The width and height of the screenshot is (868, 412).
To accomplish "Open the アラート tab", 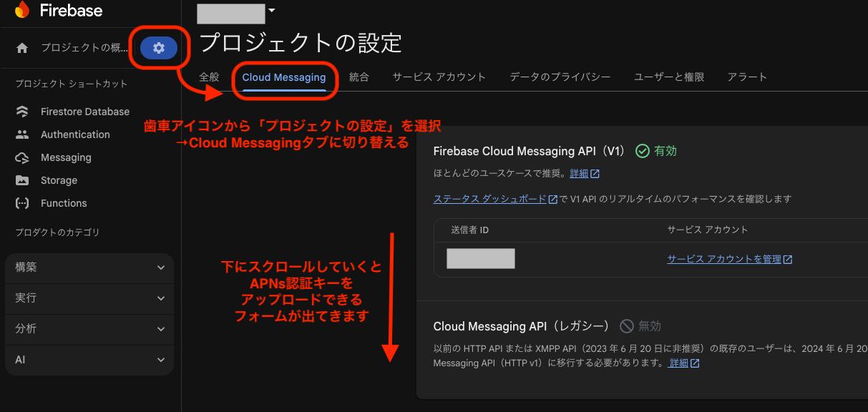I will 747,77.
